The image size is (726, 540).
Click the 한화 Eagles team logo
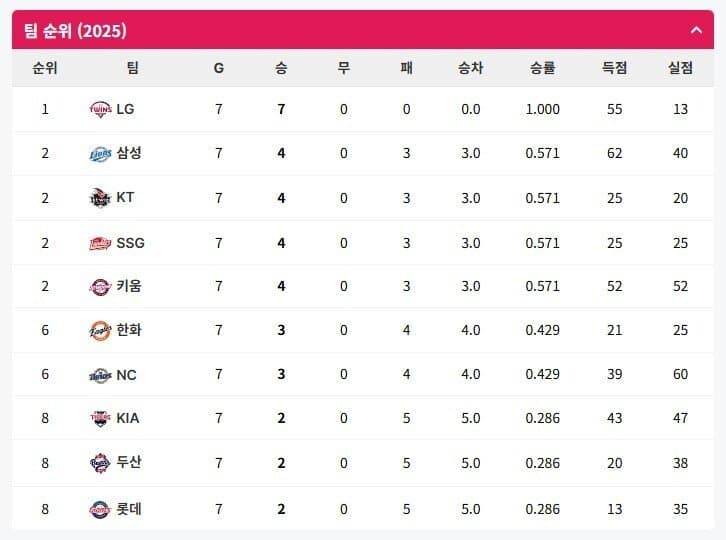click(x=100, y=331)
